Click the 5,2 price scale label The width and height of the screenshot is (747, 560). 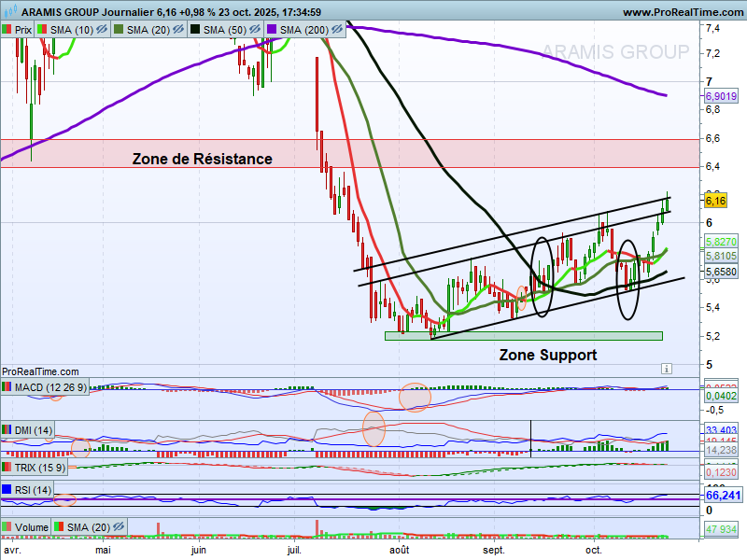[713, 336]
